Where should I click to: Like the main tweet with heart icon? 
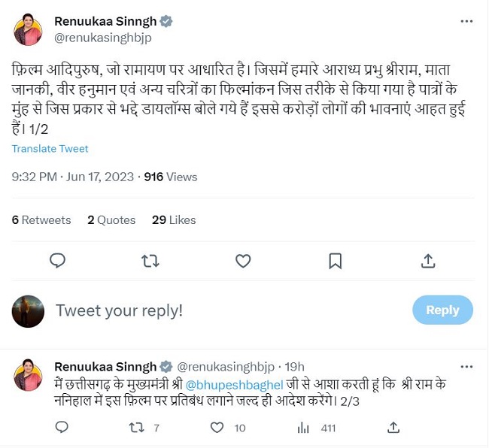[243, 261]
